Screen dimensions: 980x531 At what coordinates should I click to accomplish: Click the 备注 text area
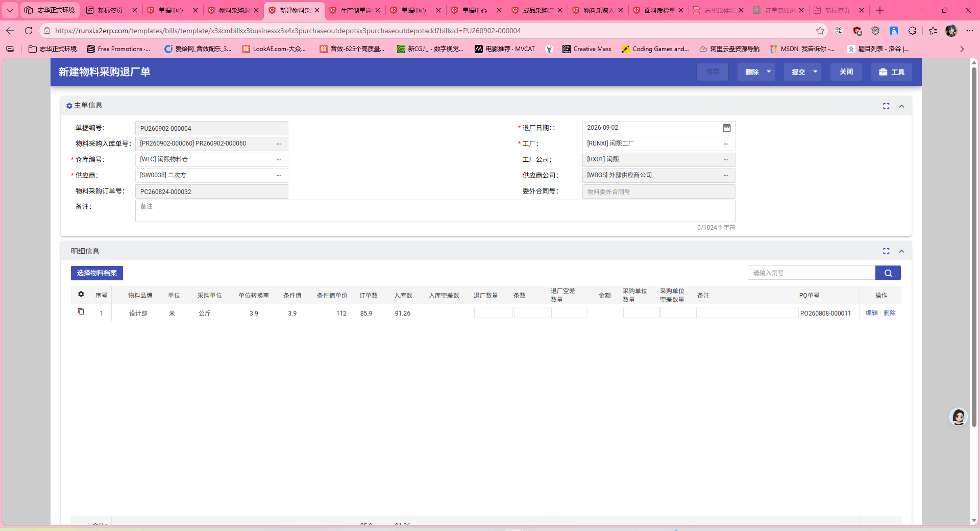click(x=435, y=211)
